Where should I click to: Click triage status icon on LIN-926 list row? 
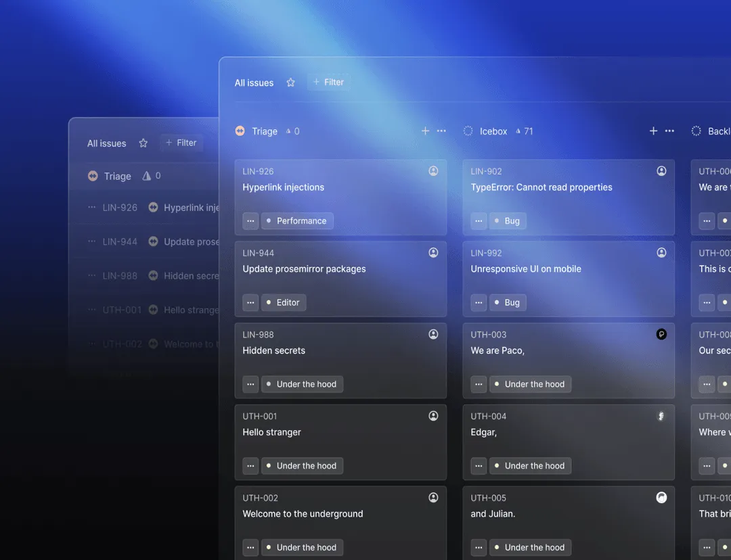(x=153, y=208)
